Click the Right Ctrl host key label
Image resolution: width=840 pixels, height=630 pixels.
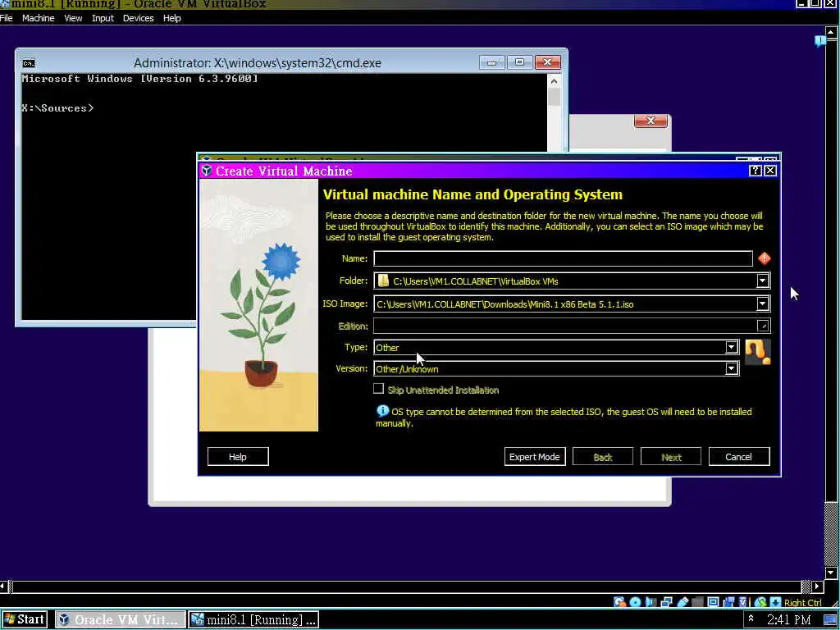pos(802,603)
